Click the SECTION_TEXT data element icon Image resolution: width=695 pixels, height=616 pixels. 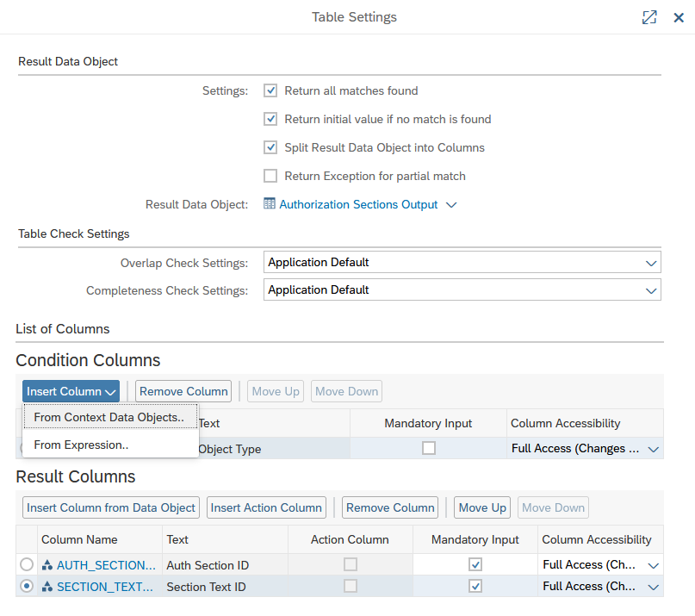47,587
